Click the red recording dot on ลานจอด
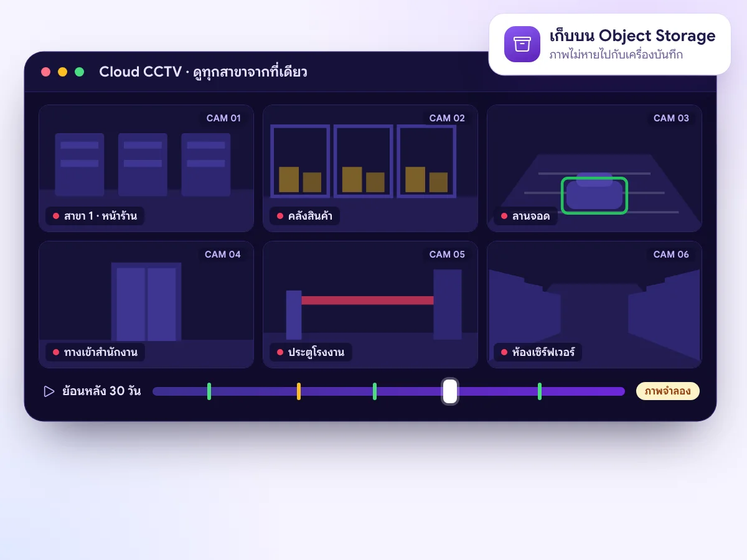Screen dimensions: 747x560 click(x=504, y=216)
